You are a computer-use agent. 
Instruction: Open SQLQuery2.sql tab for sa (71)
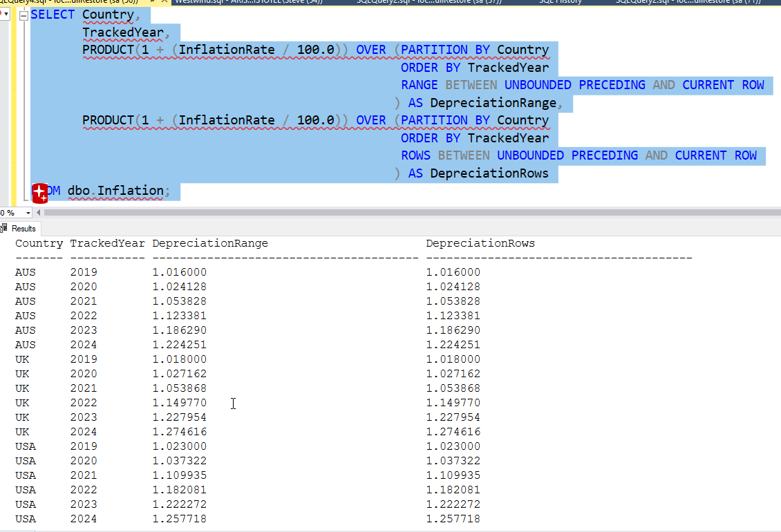point(688,2)
